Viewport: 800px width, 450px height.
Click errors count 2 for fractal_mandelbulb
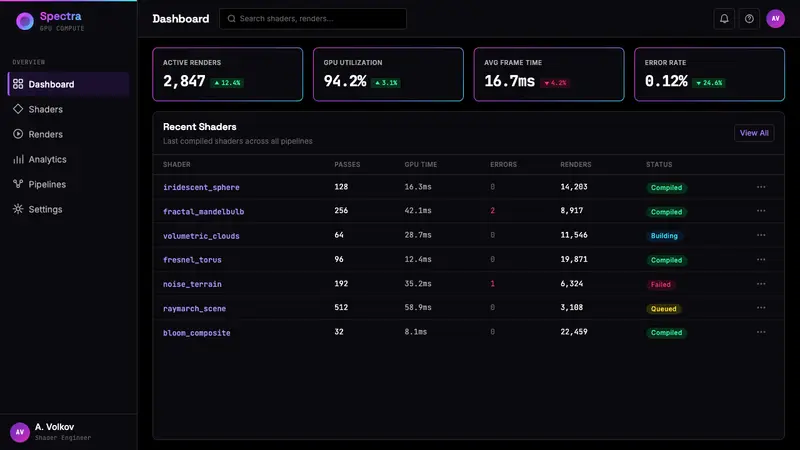click(492, 210)
